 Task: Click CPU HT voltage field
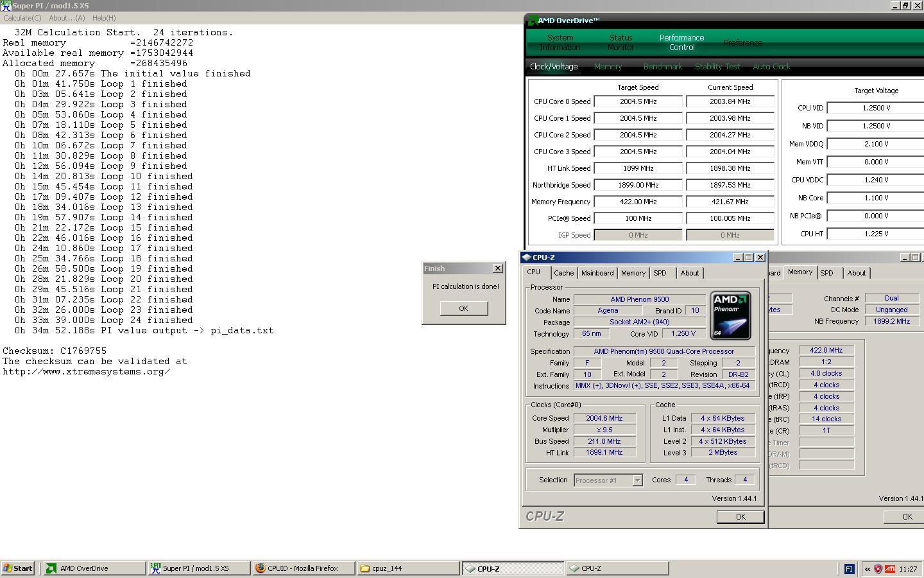coord(875,234)
